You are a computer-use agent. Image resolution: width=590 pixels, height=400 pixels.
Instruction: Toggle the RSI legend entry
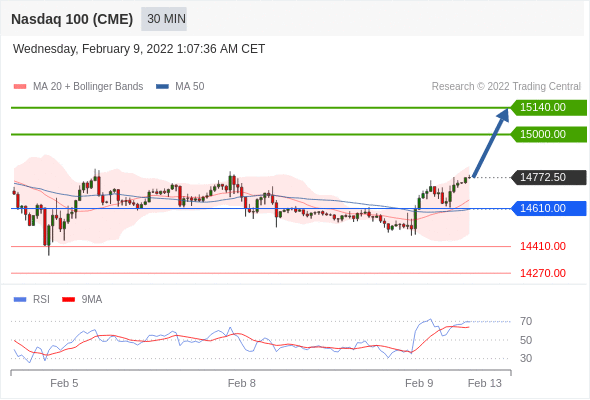pyautogui.click(x=32, y=300)
